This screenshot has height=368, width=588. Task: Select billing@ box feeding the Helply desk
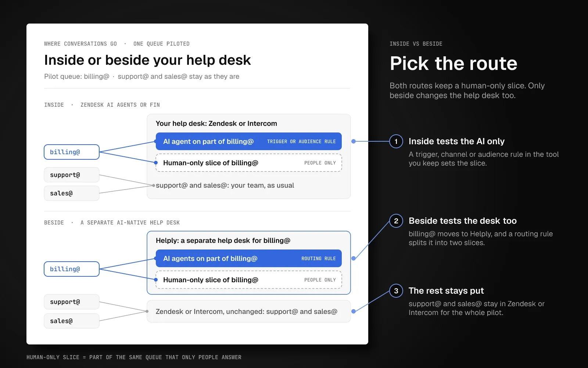[x=72, y=269]
